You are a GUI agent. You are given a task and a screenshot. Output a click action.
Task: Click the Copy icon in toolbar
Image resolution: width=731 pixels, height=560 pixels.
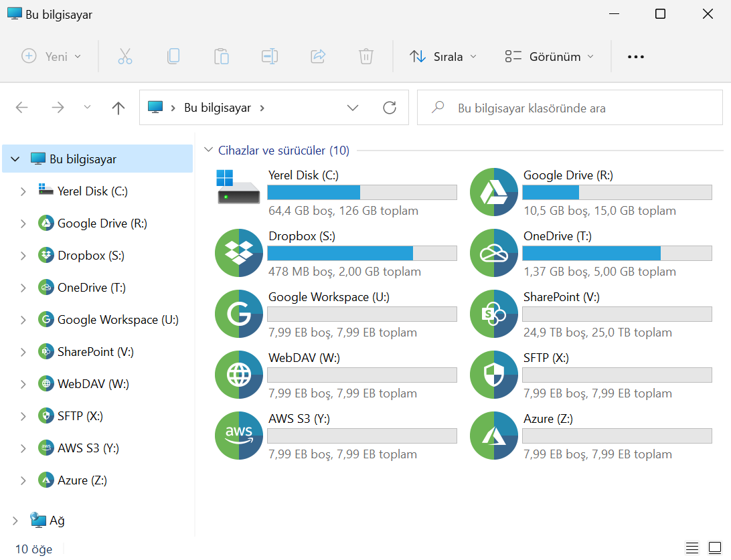click(173, 56)
